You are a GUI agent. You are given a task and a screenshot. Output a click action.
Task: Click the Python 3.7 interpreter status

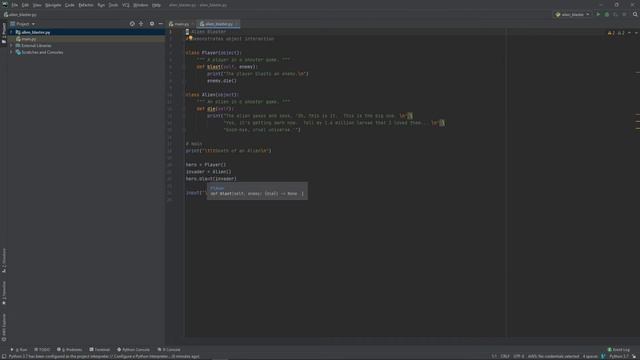619,356
